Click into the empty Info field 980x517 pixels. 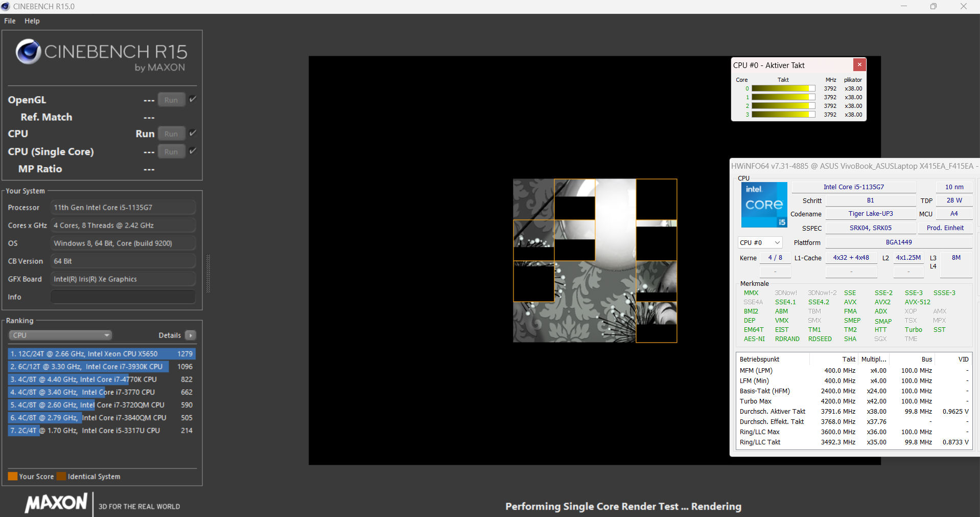coord(123,297)
